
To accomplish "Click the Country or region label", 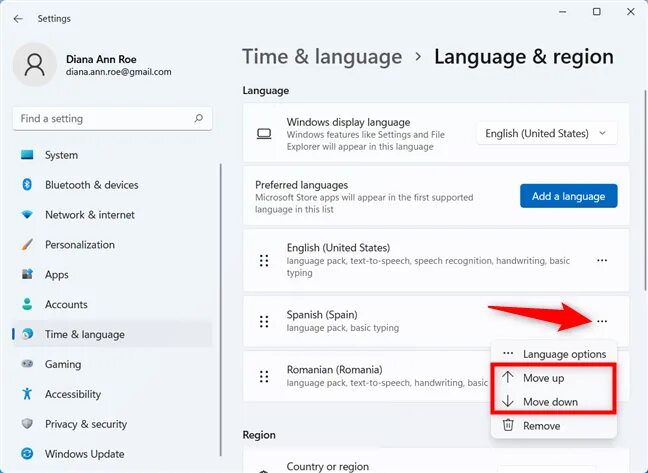I will click(x=328, y=466).
